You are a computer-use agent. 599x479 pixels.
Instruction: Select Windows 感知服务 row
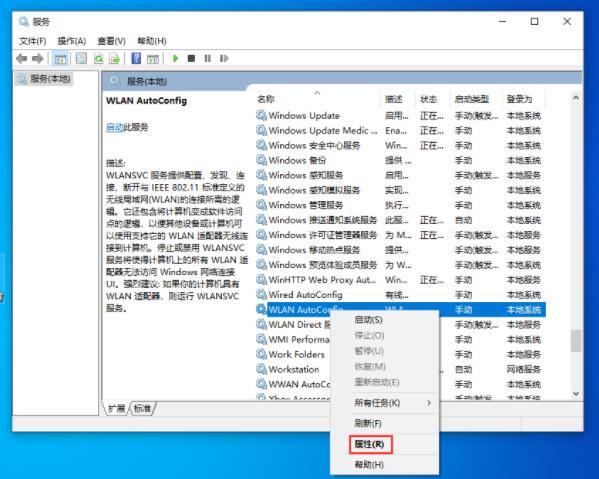coord(400,175)
